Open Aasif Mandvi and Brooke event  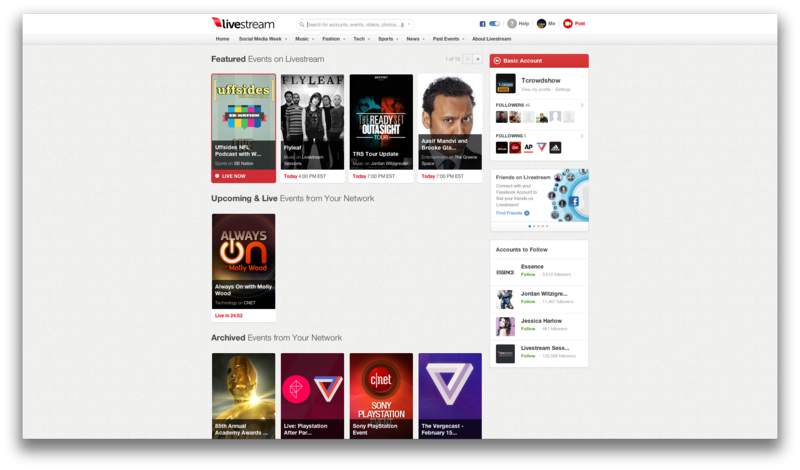(x=450, y=128)
